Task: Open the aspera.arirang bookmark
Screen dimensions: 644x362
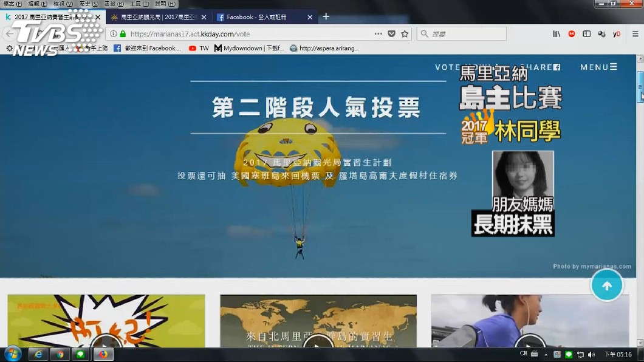Action: 324,49
